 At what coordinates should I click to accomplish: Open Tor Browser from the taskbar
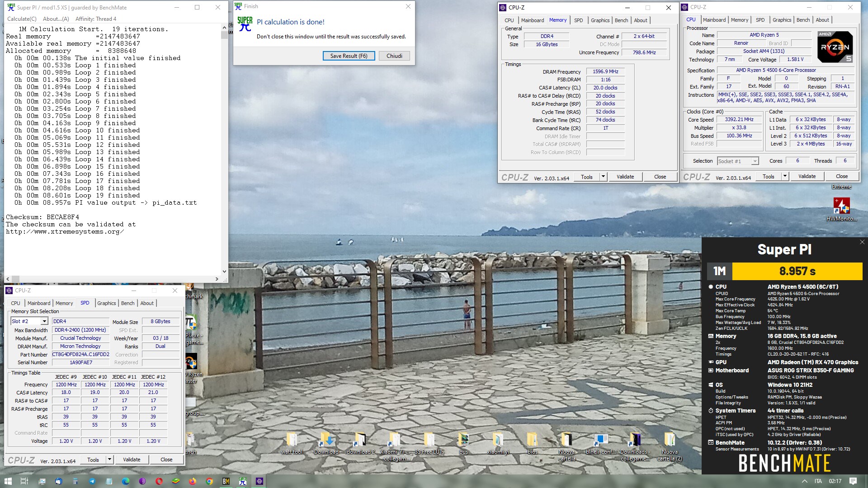[x=142, y=481]
